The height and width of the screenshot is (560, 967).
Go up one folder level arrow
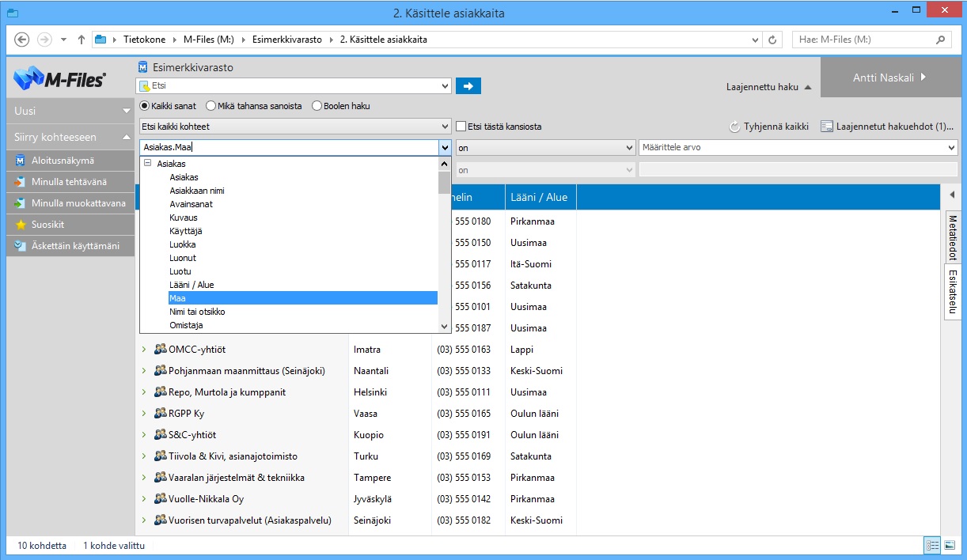click(81, 40)
